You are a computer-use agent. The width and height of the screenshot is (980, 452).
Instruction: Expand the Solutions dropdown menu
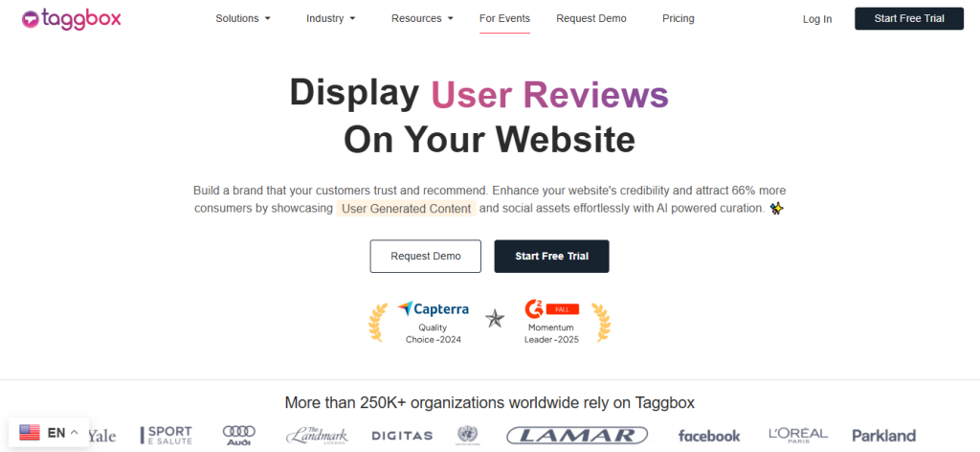pos(243,18)
